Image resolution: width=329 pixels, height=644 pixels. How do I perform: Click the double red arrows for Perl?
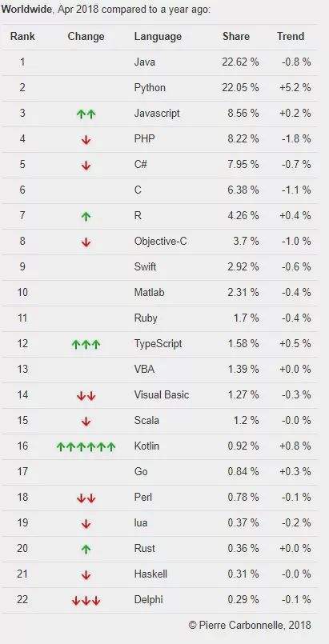coord(86,498)
